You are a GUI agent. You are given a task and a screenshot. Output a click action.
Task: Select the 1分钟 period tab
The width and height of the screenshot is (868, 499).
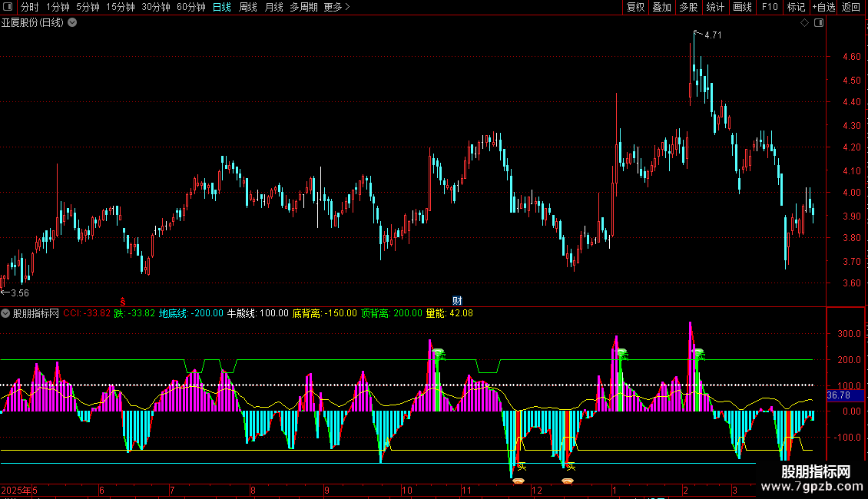coord(58,7)
